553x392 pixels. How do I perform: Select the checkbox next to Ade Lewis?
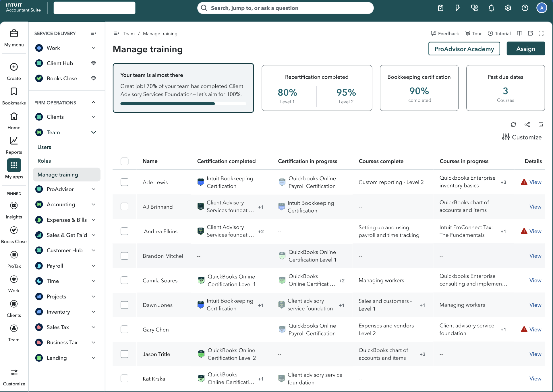(x=125, y=182)
